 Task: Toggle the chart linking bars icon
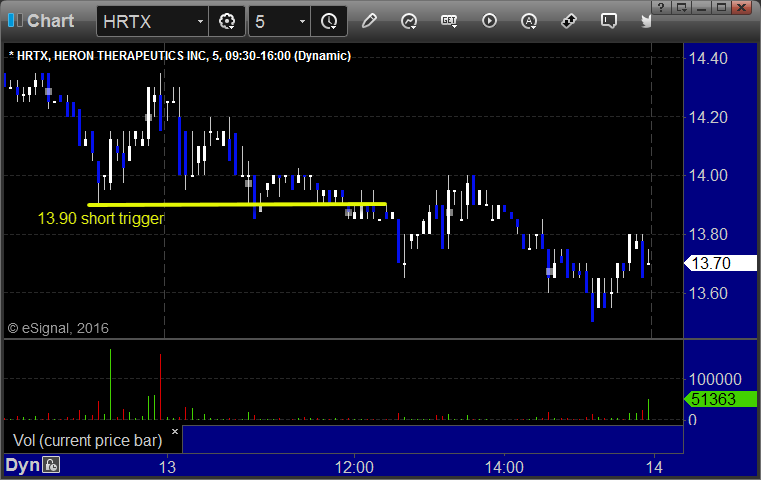click(x=15, y=20)
